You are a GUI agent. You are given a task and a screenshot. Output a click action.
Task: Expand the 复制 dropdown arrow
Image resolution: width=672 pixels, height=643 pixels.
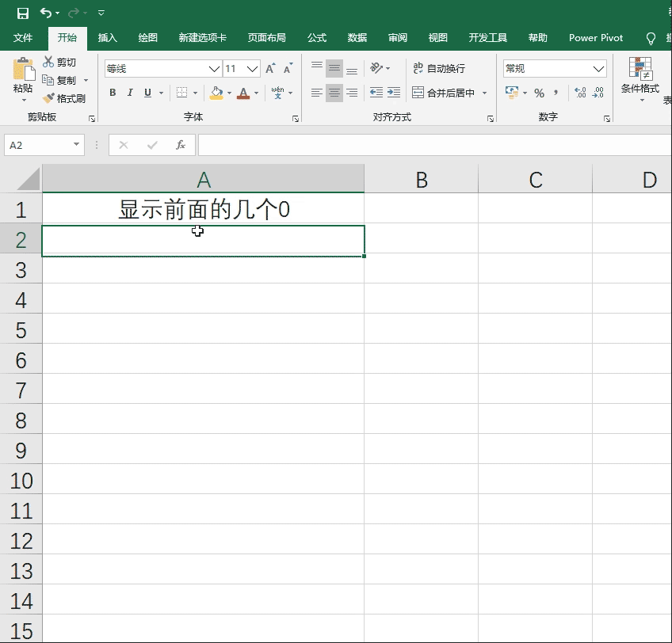click(x=86, y=80)
